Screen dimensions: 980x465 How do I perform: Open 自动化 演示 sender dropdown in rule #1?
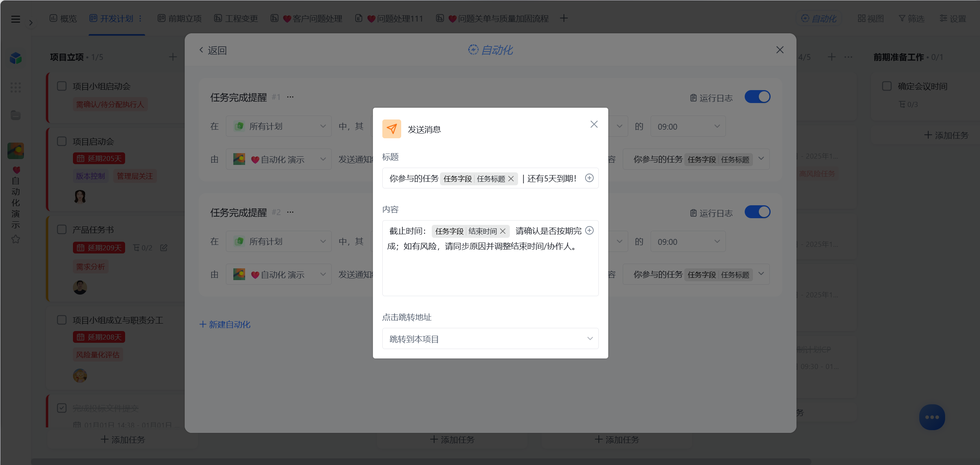point(279,159)
